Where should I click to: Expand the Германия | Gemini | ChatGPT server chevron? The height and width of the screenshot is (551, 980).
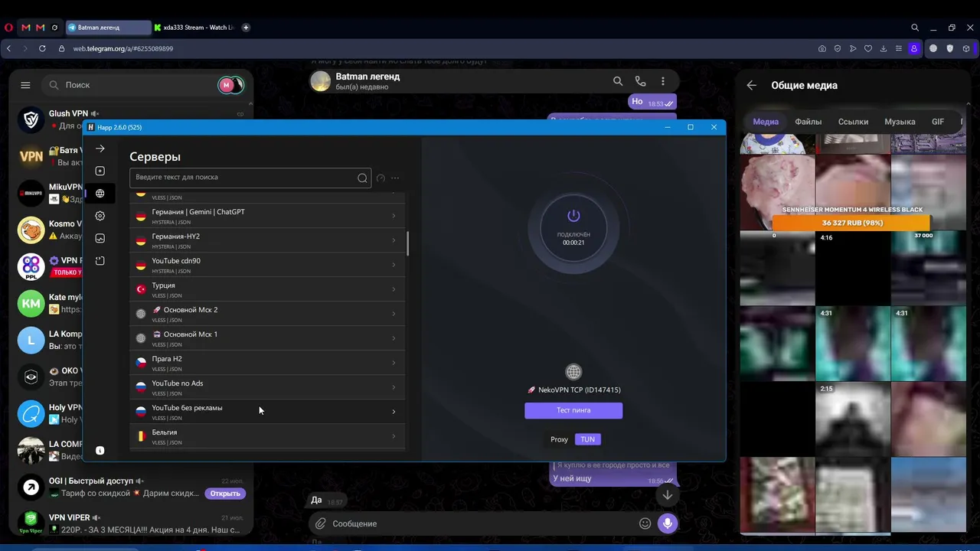[394, 216]
